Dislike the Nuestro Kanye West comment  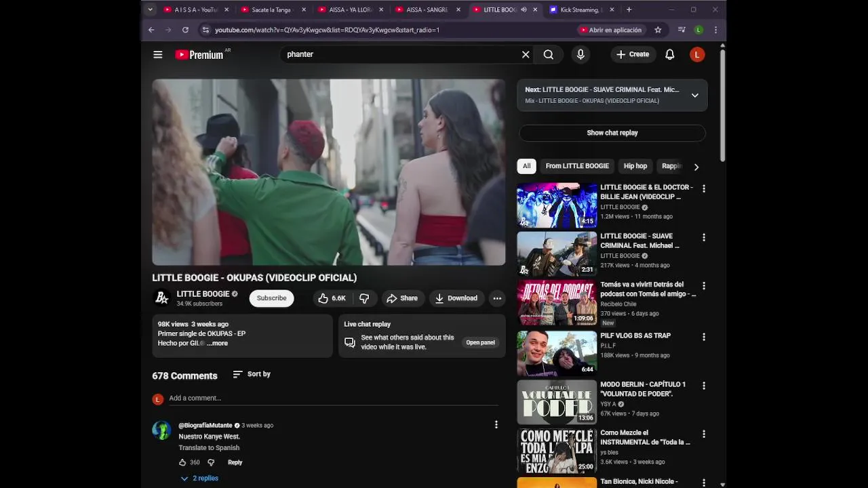pyautogui.click(x=211, y=462)
